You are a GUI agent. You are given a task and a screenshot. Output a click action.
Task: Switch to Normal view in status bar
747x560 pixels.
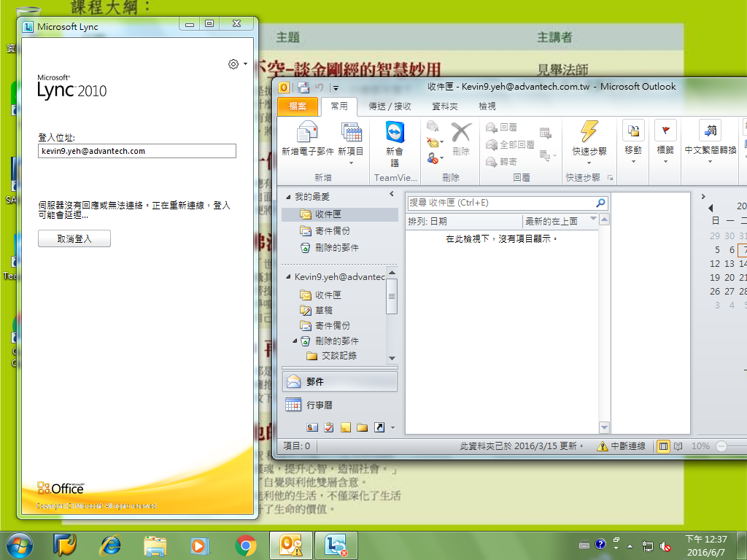point(662,446)
